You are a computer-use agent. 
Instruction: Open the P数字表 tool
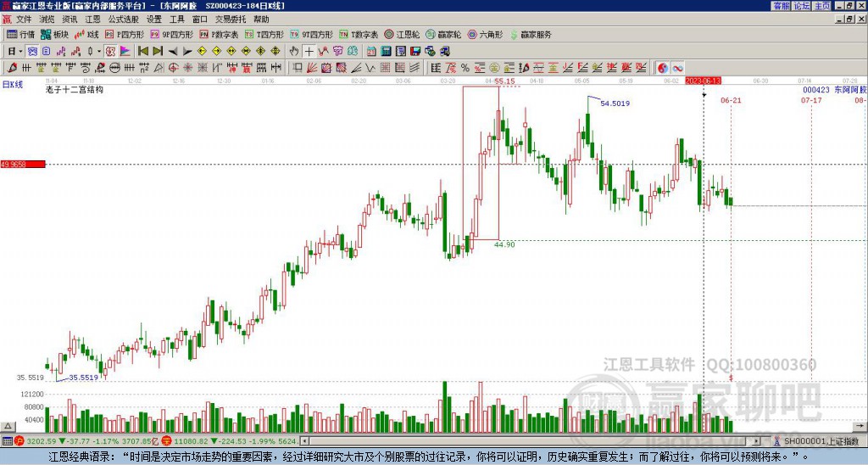point(220,34)
